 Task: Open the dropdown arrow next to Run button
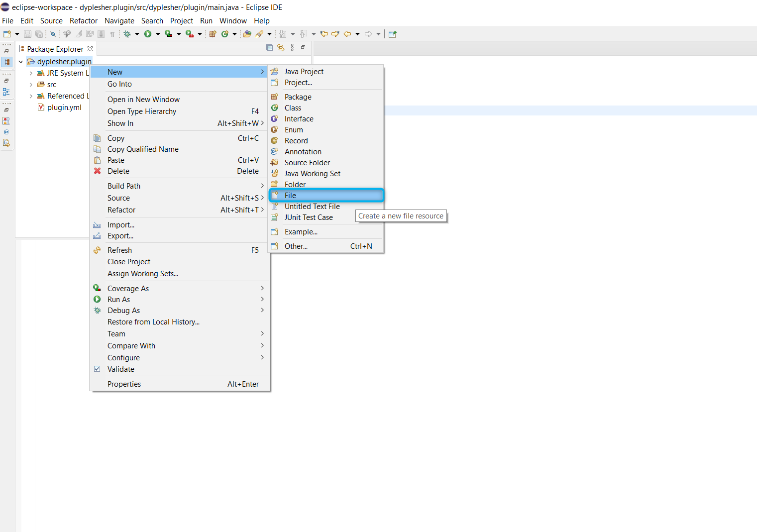(158, 34)
